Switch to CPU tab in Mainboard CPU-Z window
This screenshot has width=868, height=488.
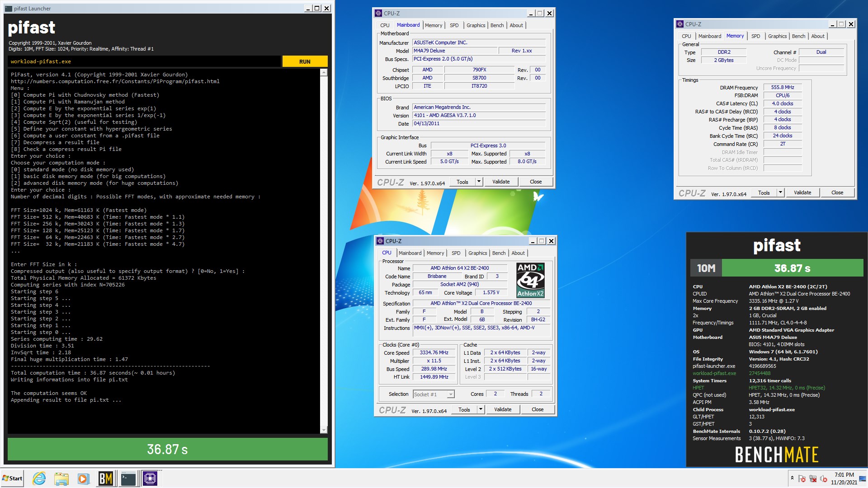(x=385, y=25)
